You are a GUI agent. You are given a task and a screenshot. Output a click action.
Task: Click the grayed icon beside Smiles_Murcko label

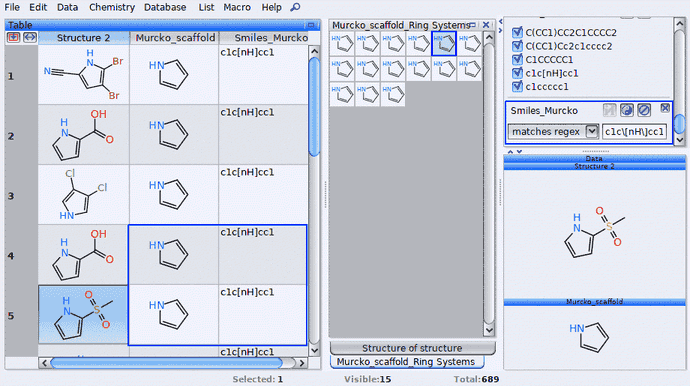point(609,110)
